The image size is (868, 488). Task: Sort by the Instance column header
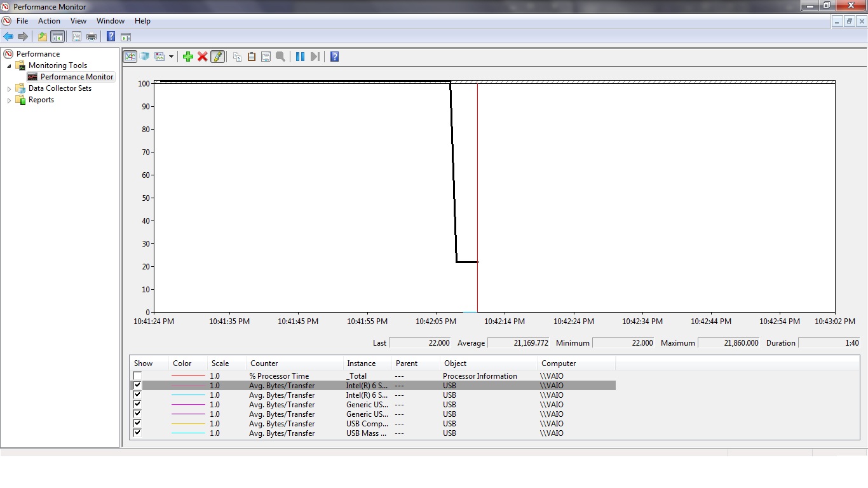367,363
